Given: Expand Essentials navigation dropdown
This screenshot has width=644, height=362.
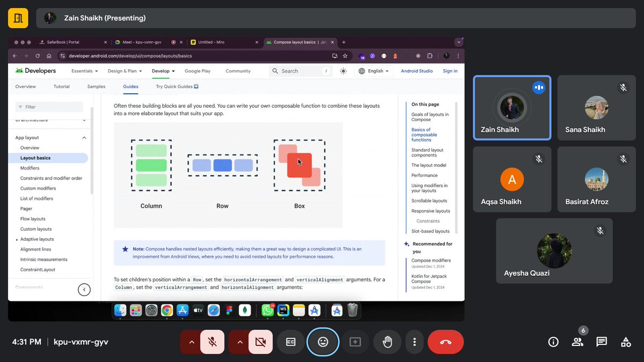Looking at the screenshot, I should point(84,71).
